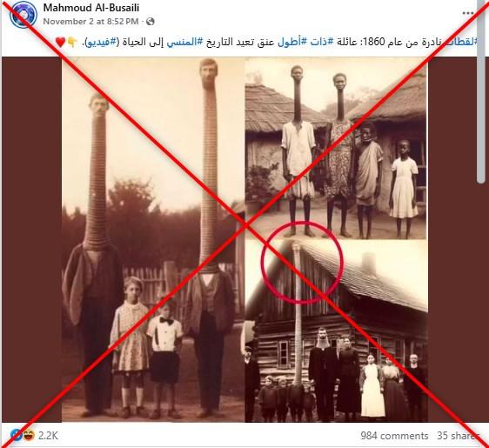Screen dimensions: 489x448
Task: View the 2.2K reactions count
Action: [x=48, y=436]
